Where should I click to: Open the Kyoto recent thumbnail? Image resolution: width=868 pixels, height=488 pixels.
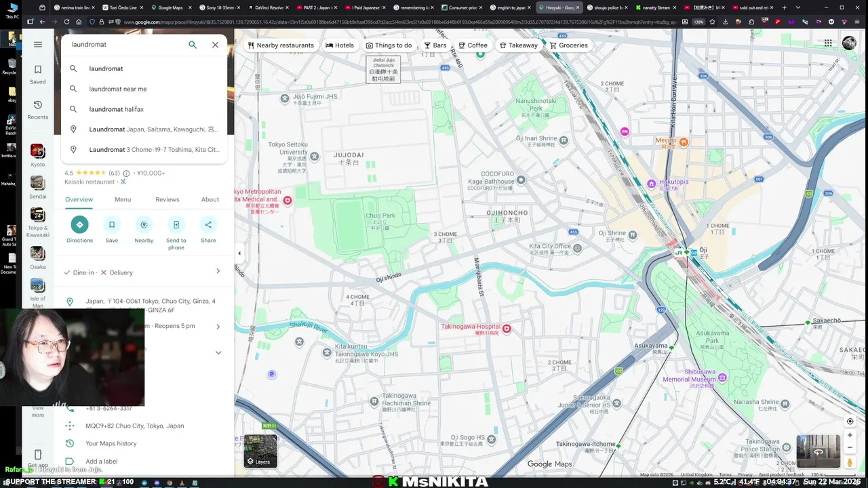38,155
